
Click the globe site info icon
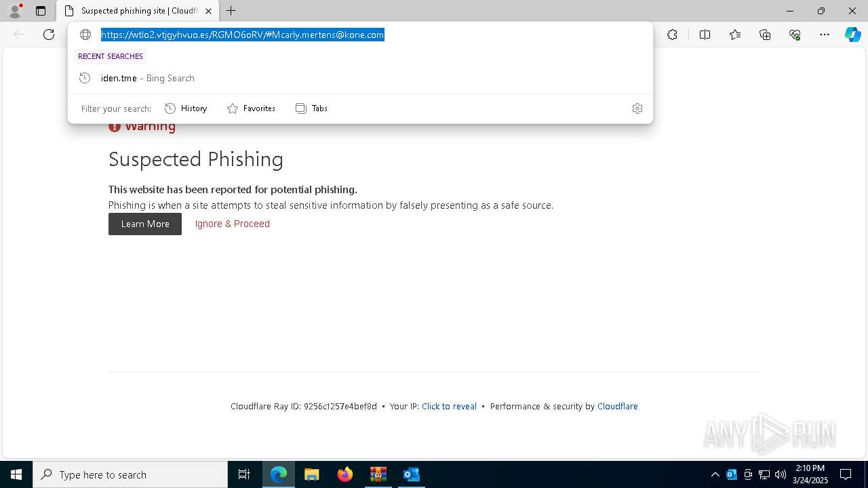[85, 35]
